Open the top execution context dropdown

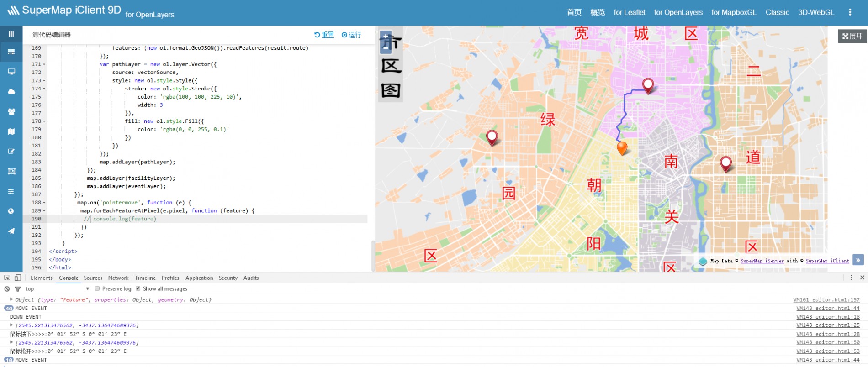point(57,289)
